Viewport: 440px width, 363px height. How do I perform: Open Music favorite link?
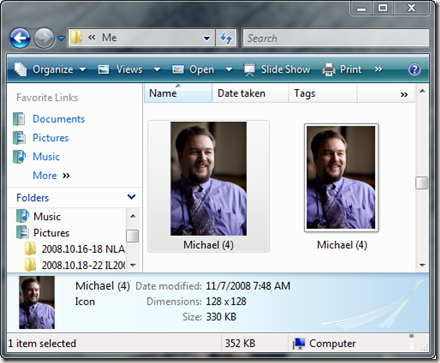pos(46,156)
